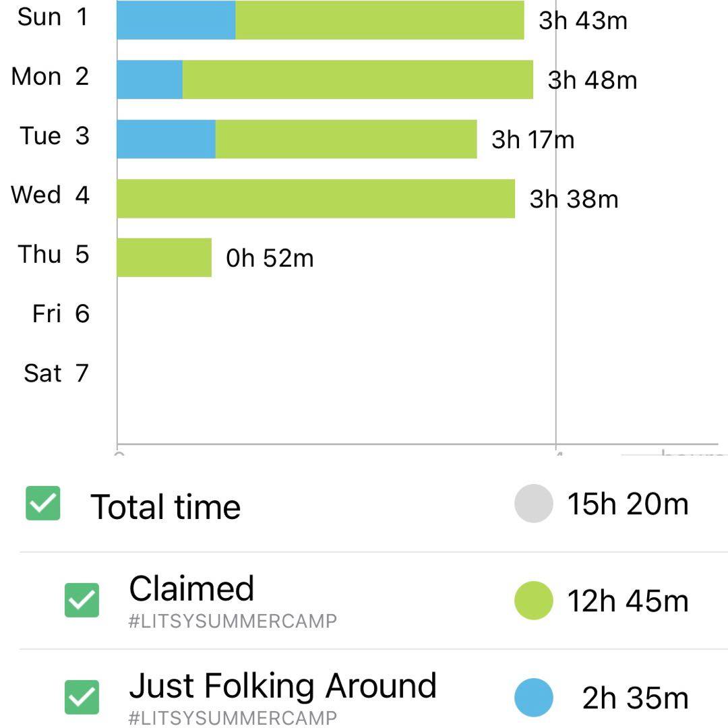
Task: Toggle the Just Folking Around checkbox
Action: pos(82,698)
